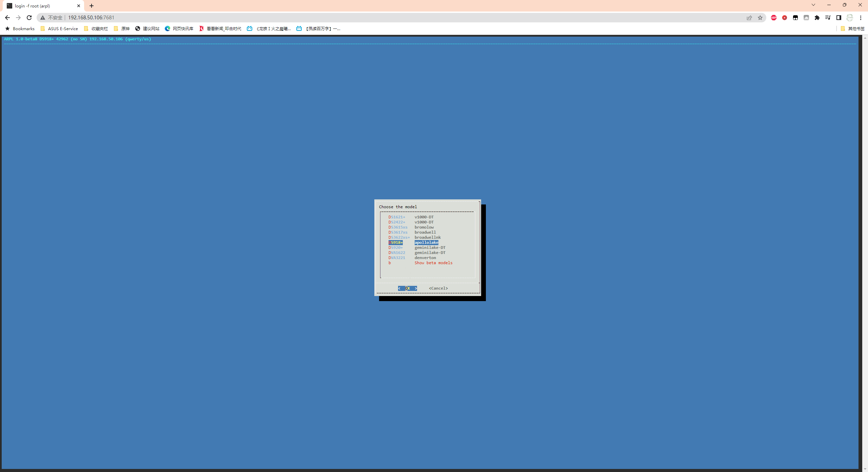This screenshot has width=868, height=472.
Task: Open the media controls music icon
Action: pyautogui.click(x=828, y=18)
